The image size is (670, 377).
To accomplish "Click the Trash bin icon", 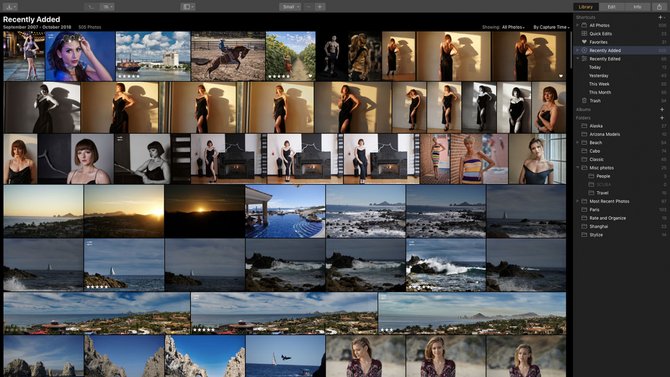I will [x=584, y=101].
